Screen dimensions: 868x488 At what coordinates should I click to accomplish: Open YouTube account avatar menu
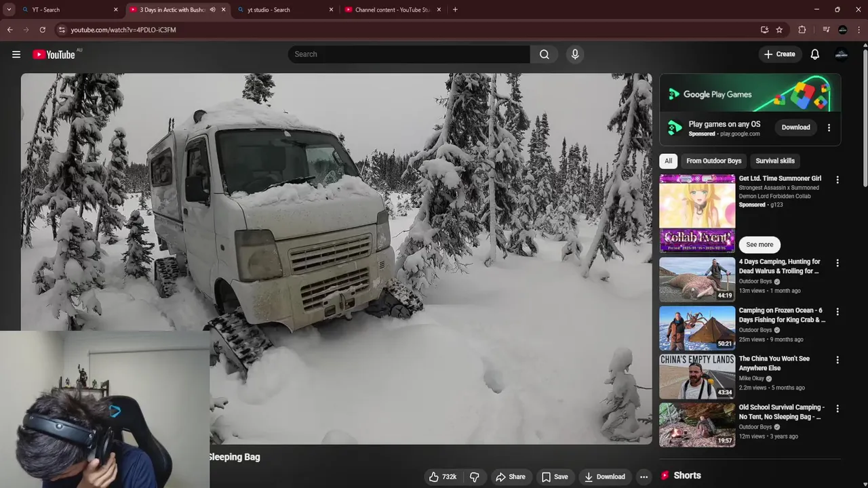coord(842,54)
